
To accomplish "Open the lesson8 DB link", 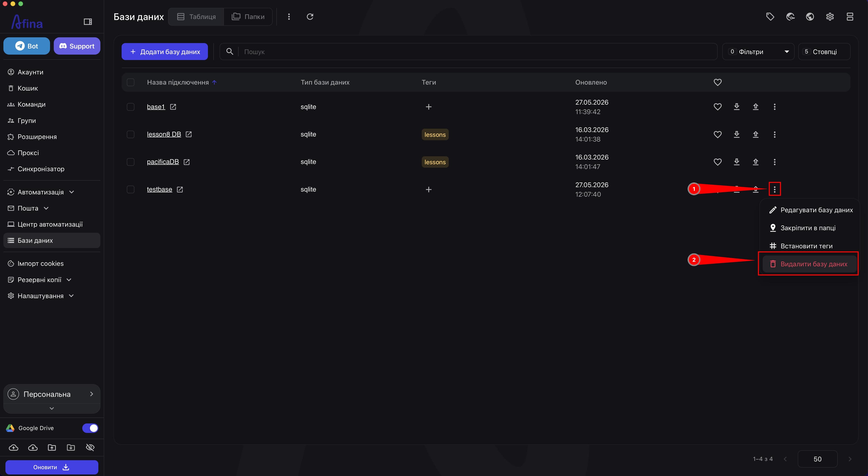I will (x=164, y=134).
